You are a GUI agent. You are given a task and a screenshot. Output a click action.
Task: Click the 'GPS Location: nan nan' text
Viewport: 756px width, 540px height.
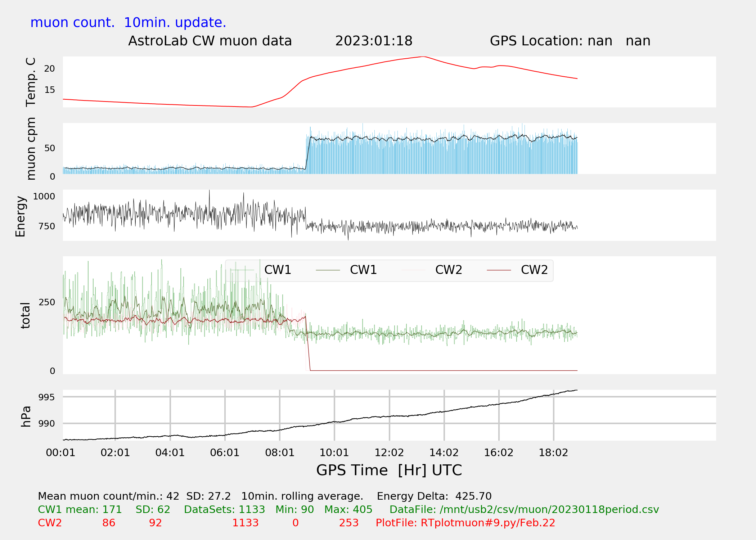570,41
